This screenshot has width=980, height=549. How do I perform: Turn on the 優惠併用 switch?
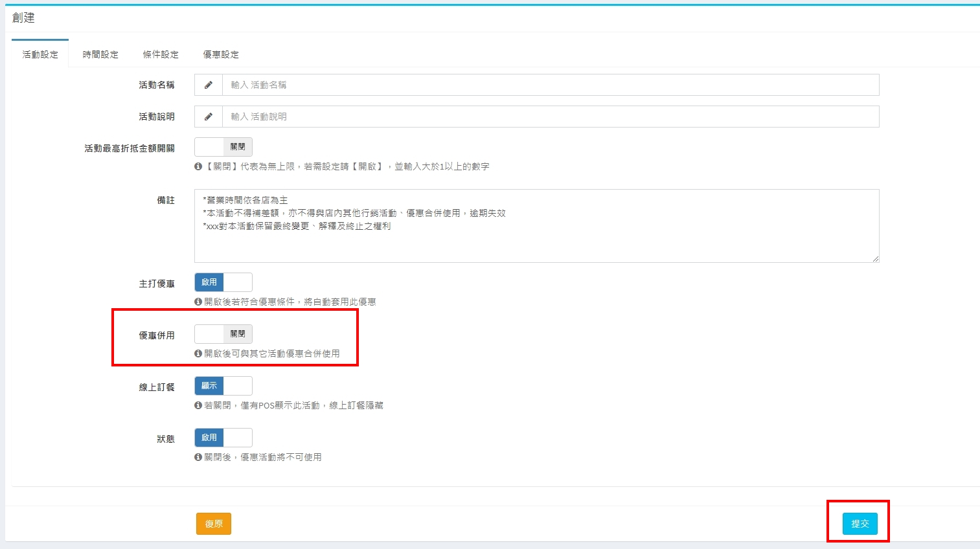coord(223,334)
